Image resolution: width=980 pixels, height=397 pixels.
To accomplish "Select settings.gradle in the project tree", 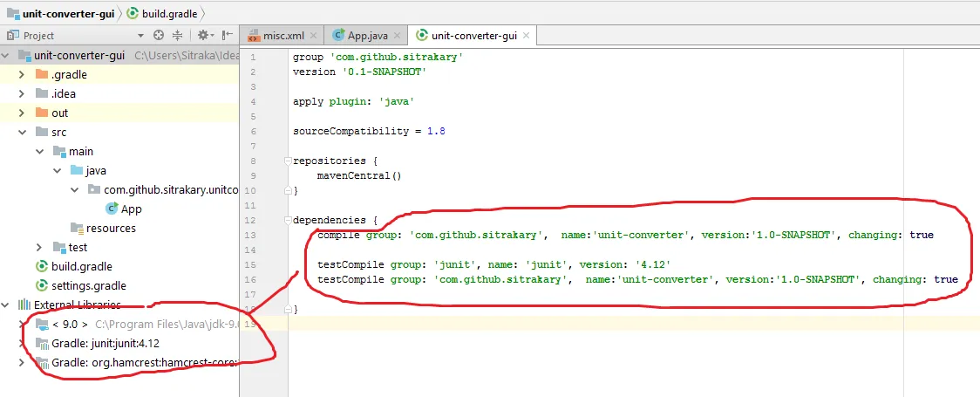I will pos(89,285).
